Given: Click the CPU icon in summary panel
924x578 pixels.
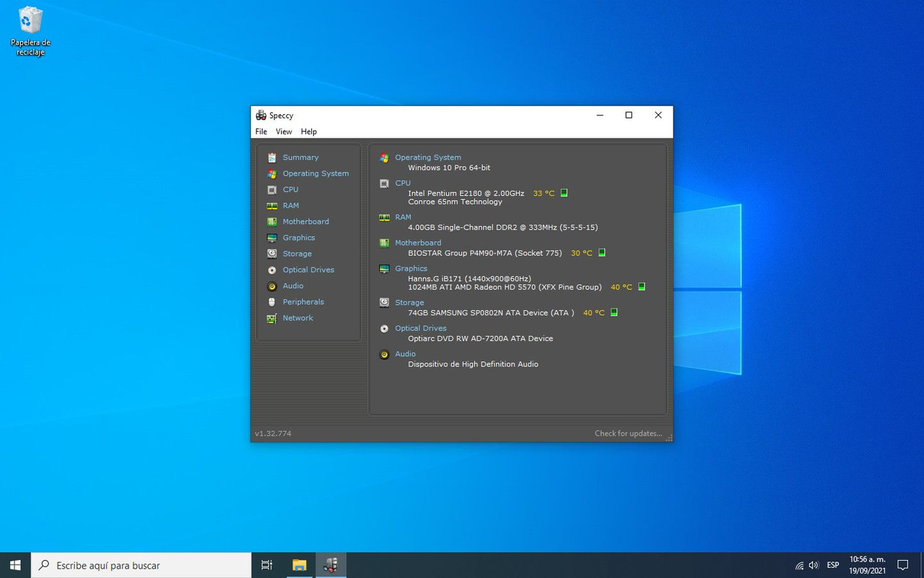Looking at the screenshot, I should tap(384, 184).
